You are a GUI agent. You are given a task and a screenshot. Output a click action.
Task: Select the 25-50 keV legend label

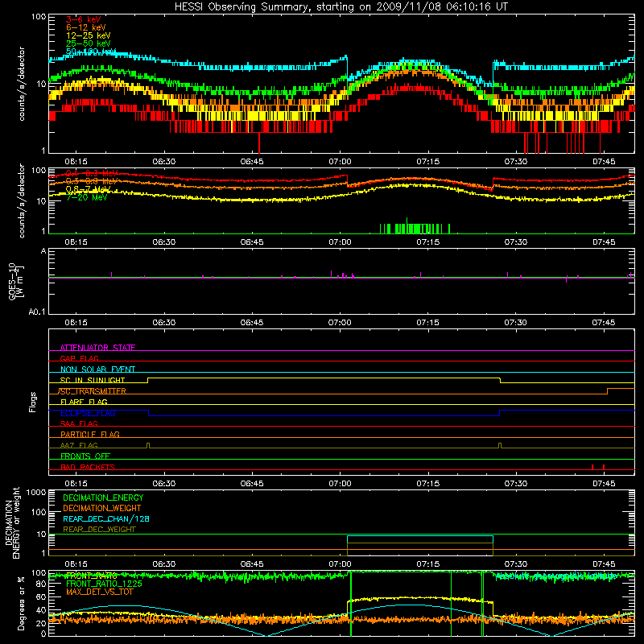pos(88,43)
